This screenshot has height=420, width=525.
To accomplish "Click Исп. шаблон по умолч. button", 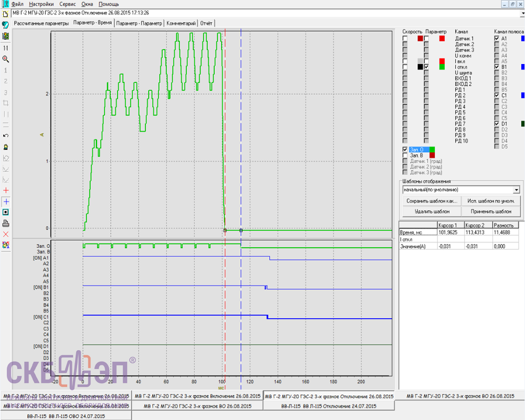I will [491, 201].
